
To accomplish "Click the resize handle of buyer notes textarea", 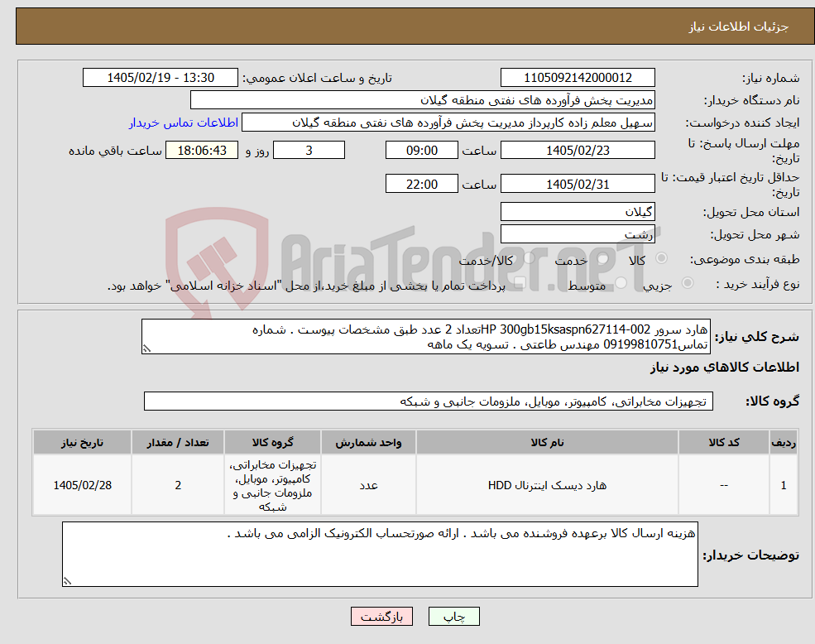I will (x=67, y=582).
